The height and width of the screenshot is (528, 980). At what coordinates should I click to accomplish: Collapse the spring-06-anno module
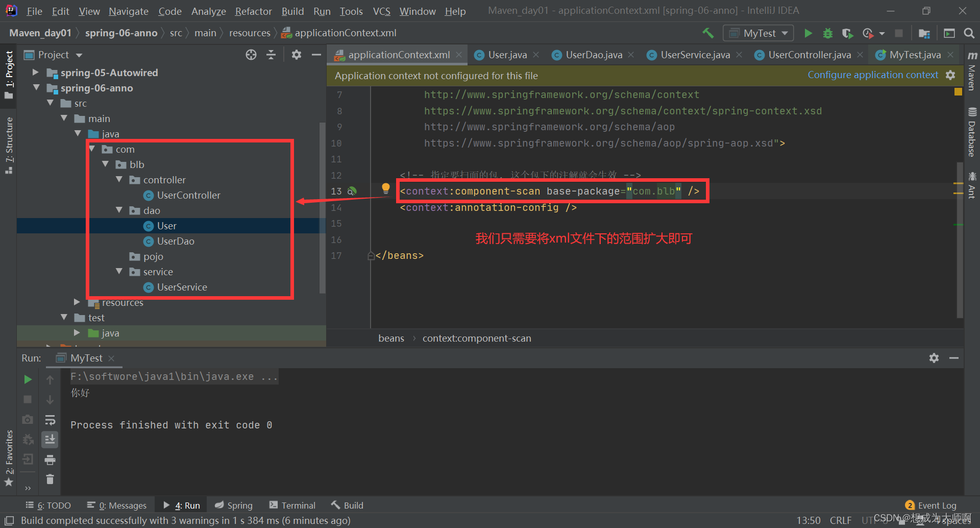[x=36, y=88]
